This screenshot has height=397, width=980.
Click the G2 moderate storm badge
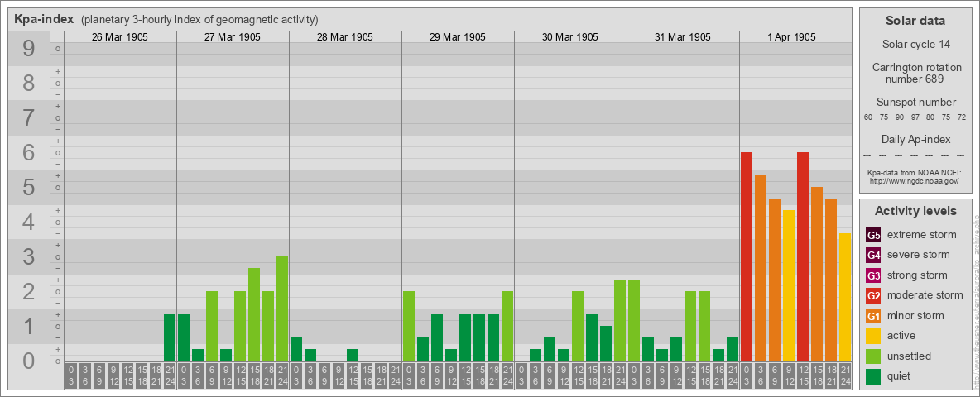tap(873, 295)
